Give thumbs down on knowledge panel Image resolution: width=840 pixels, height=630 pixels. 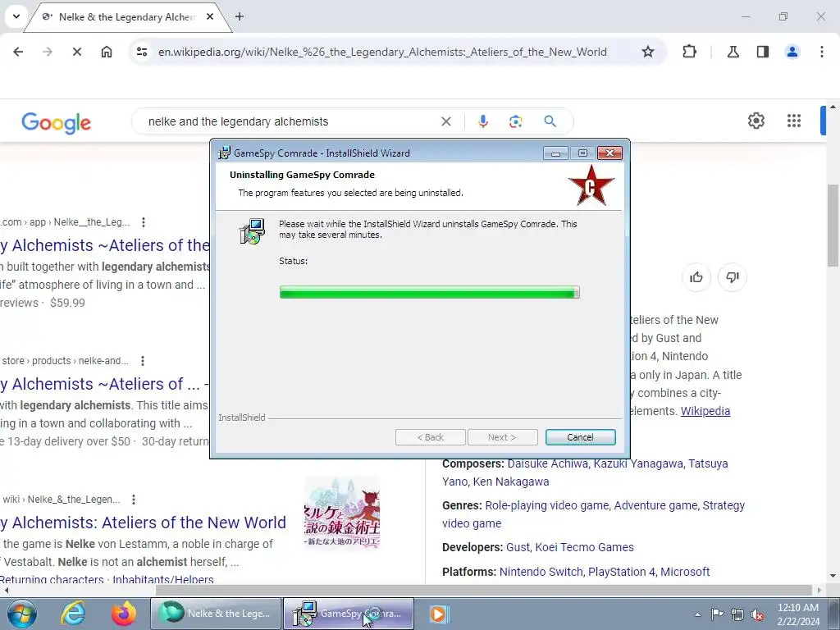click(x=733, y=277)
